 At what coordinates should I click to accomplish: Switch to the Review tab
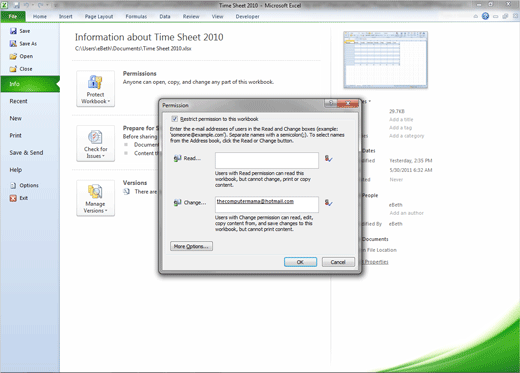(191, 16)
